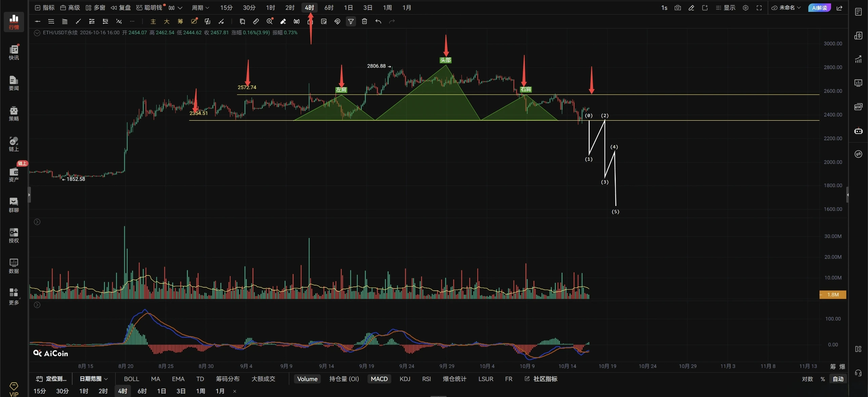Open chart settings hexagon icon
Viewport: 868px width, 397px height.
coord(746,8)
